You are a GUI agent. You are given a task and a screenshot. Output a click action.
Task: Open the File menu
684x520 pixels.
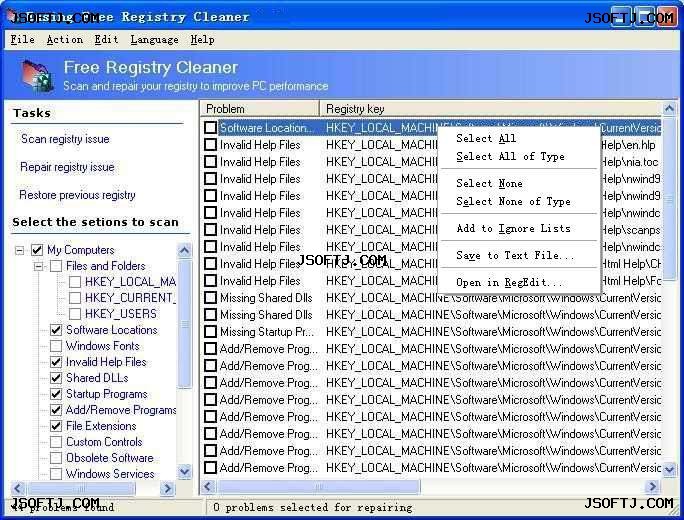[x=22, y=40]
